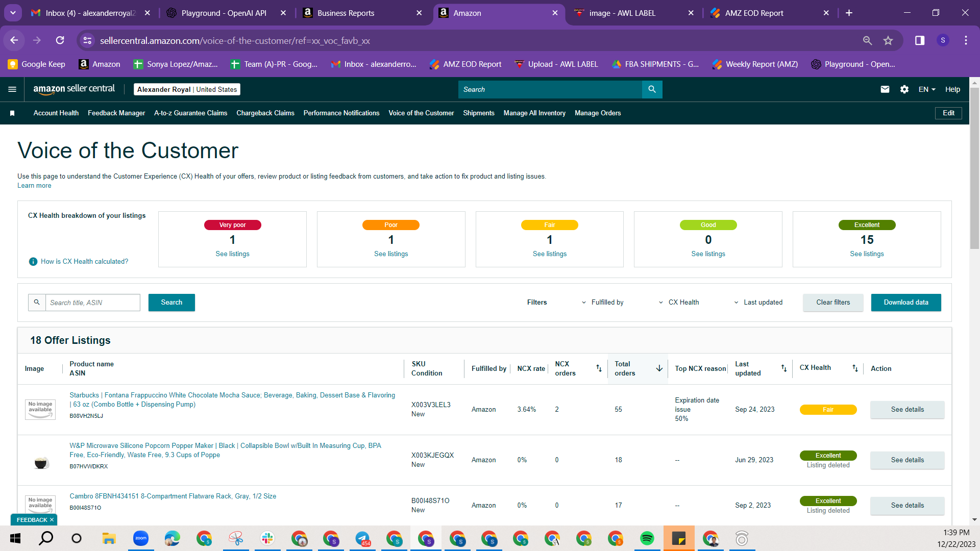Sort by Total orders descending arrow
Screen dimensions: 980x551
coord(659,368)
